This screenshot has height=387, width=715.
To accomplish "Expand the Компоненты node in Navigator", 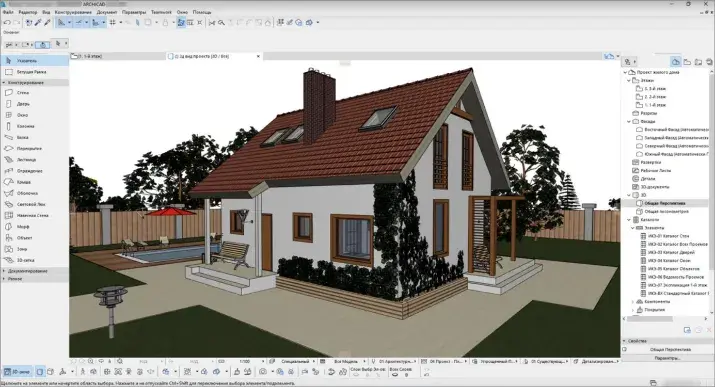I will [633, 302].
